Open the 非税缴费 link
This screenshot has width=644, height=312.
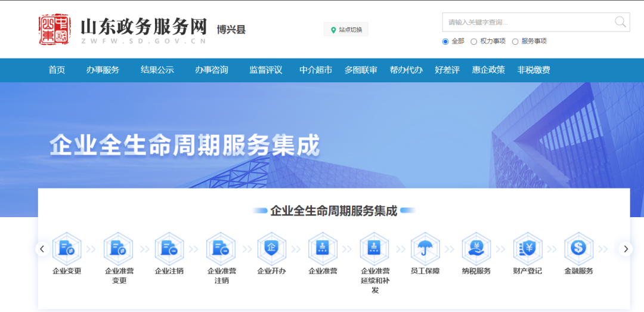tap(534, 70)
